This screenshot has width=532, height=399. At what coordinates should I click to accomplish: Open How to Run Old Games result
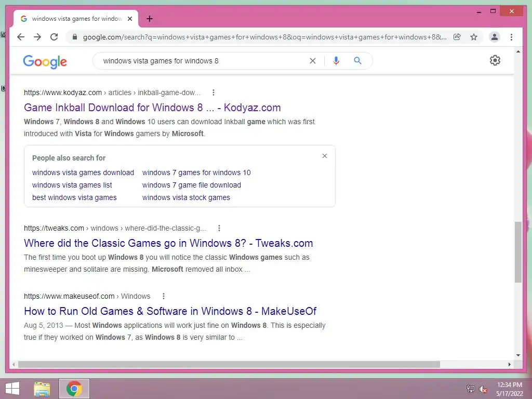(170, 311)
